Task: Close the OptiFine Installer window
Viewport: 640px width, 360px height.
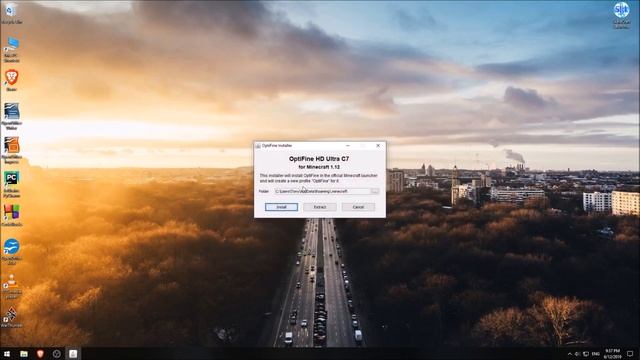Action: pos(378,146)
